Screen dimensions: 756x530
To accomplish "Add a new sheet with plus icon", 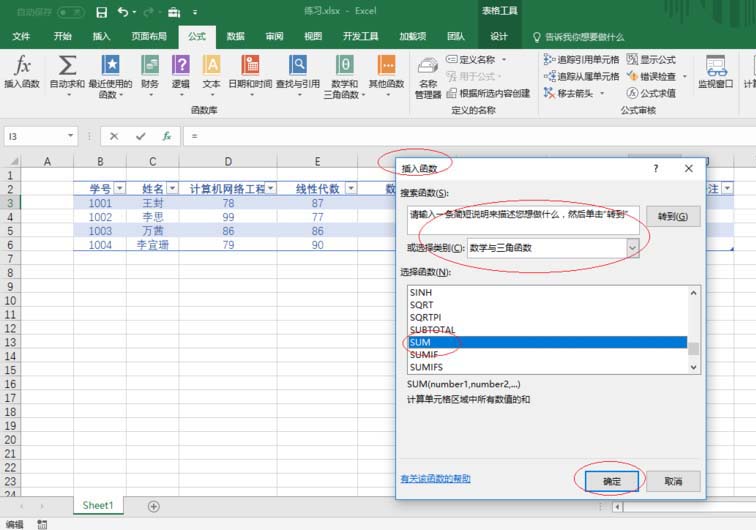I will pyautogui.click(x=153, y=506).
